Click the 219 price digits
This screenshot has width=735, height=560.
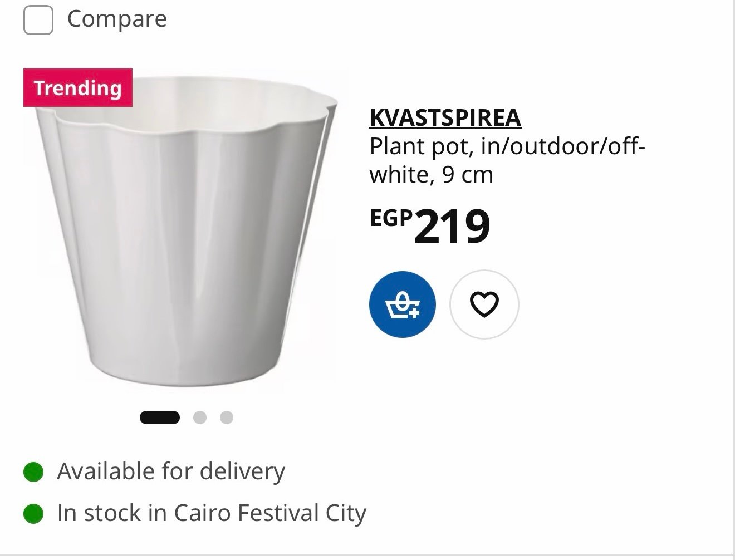click(x=452, y=227)
